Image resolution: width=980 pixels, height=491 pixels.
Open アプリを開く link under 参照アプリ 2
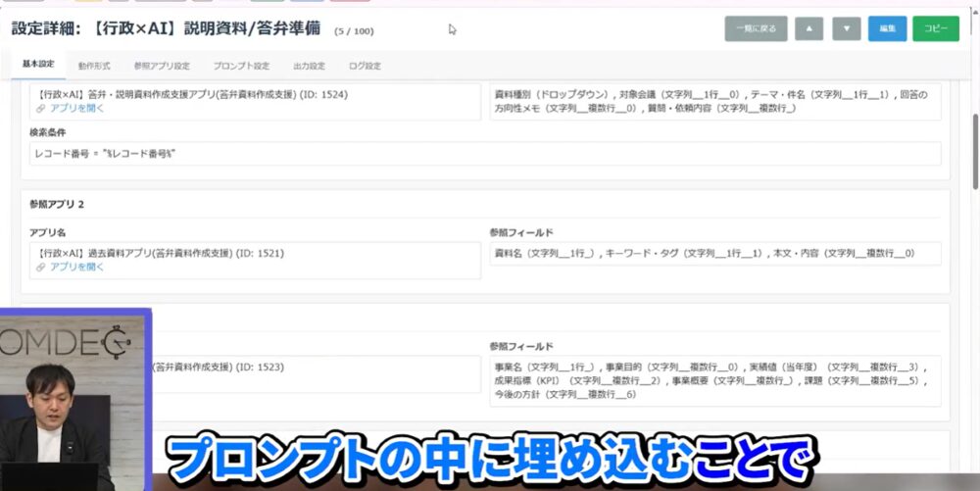coord(76,267)
